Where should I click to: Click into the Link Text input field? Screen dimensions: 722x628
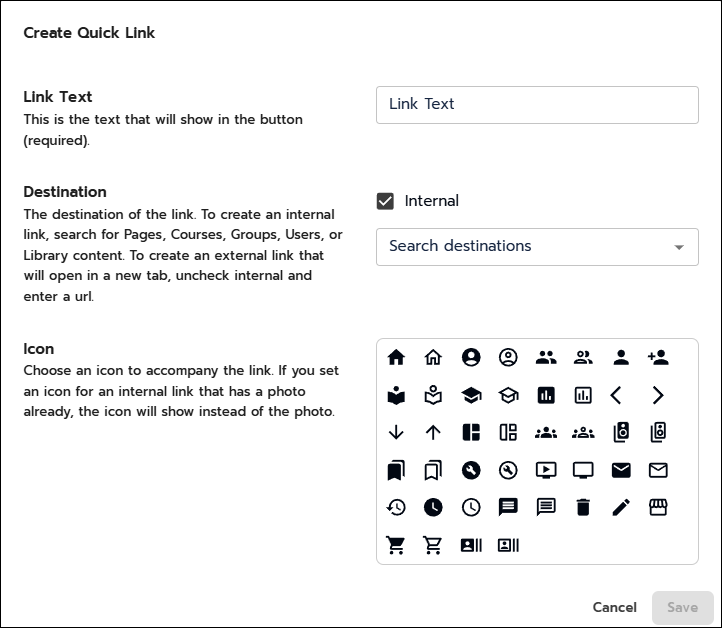tap(537, 104)
